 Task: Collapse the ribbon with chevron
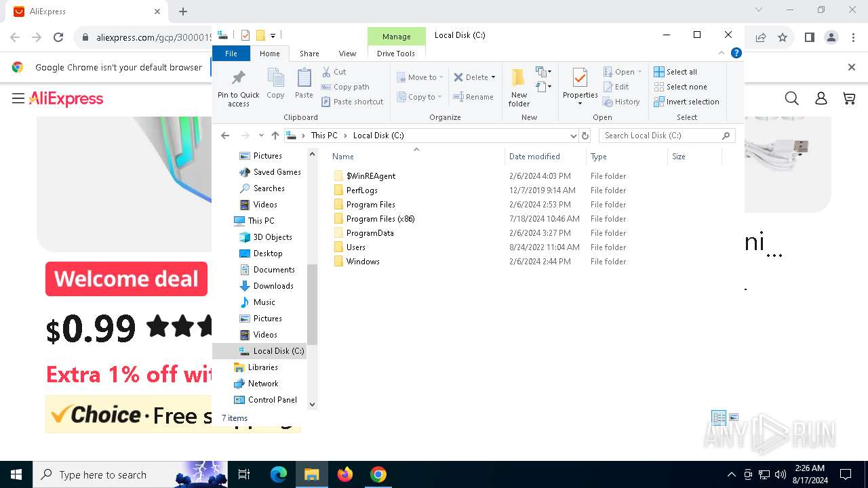point(722,53)
